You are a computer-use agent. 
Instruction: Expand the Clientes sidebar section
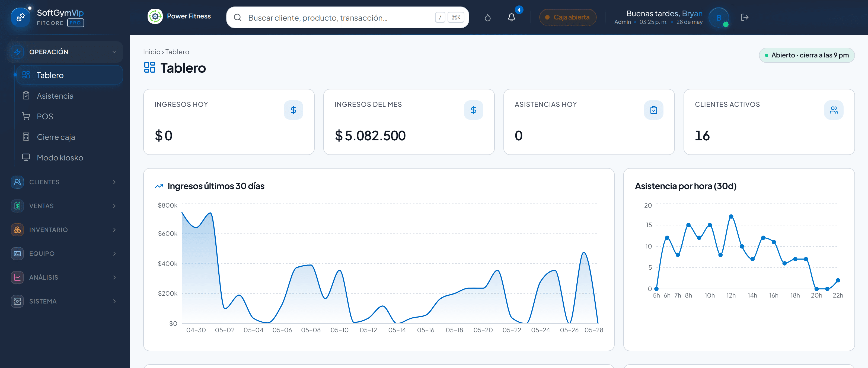[x=65, y=182]
